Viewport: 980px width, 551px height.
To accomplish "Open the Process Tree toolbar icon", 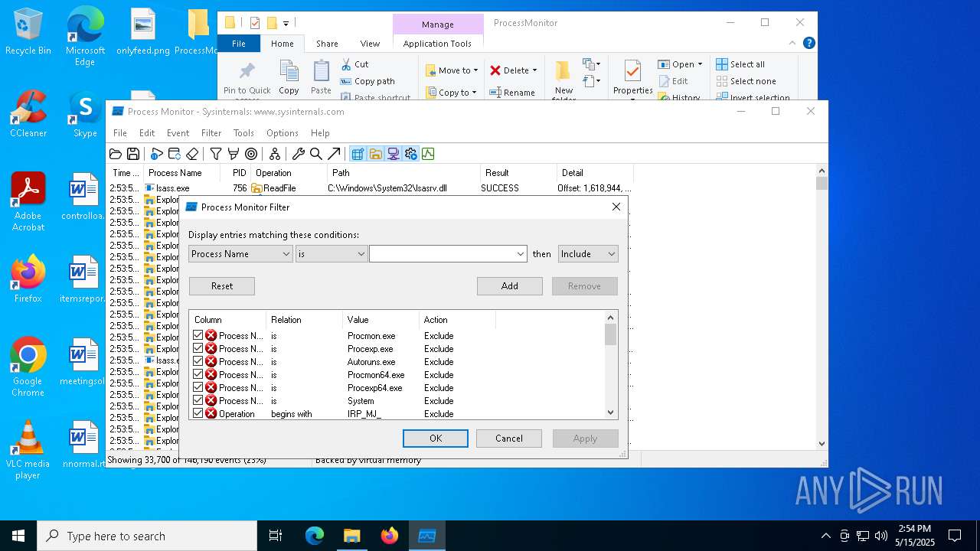I will 275,154.
